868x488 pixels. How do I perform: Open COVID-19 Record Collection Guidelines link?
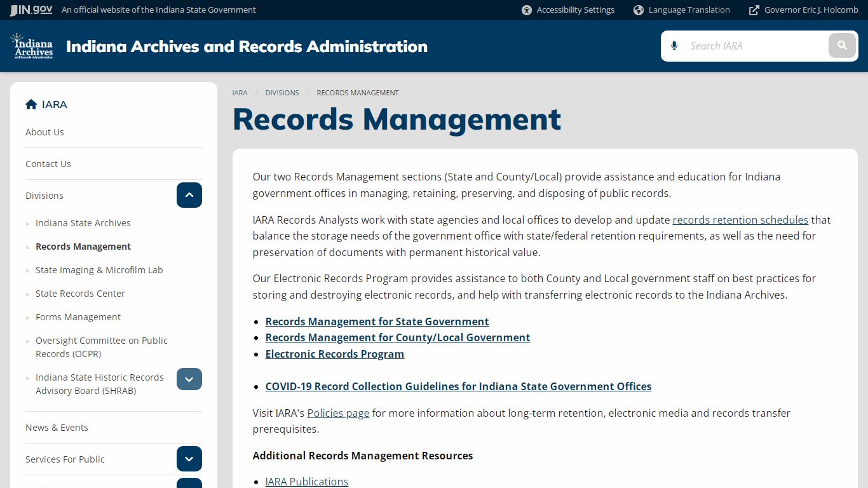[x=459, y=386]
